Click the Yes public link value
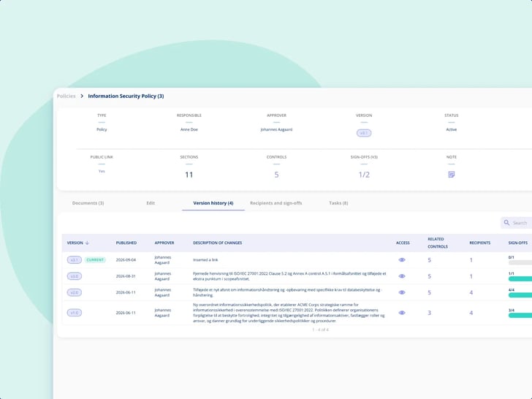The width and height of the screenshot is (532, 399). tap(102, 171)
